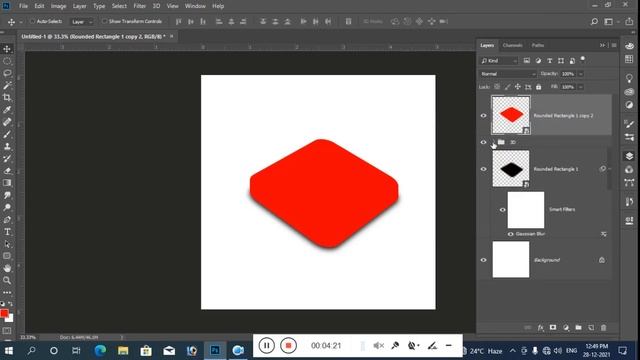Select the Elliptical Marquee tool
The height and width of the screenshot is (360, 640).
tap(7, 61)
